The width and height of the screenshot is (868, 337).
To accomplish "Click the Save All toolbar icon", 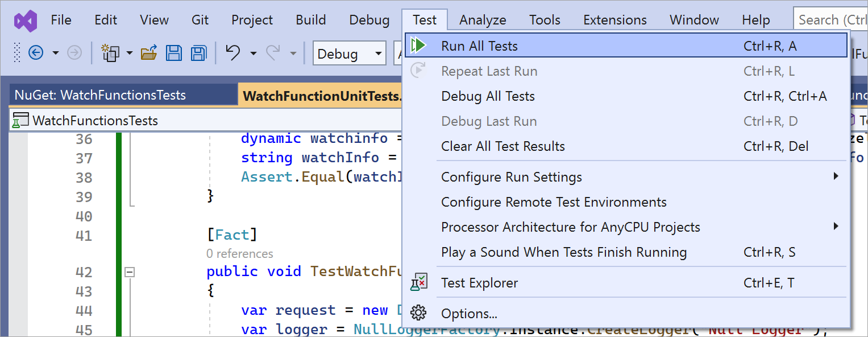I will point(198,54).
